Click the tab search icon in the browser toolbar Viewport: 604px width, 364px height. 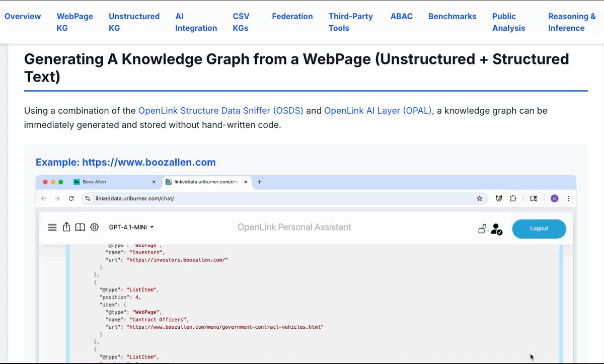tap(534, 198)
